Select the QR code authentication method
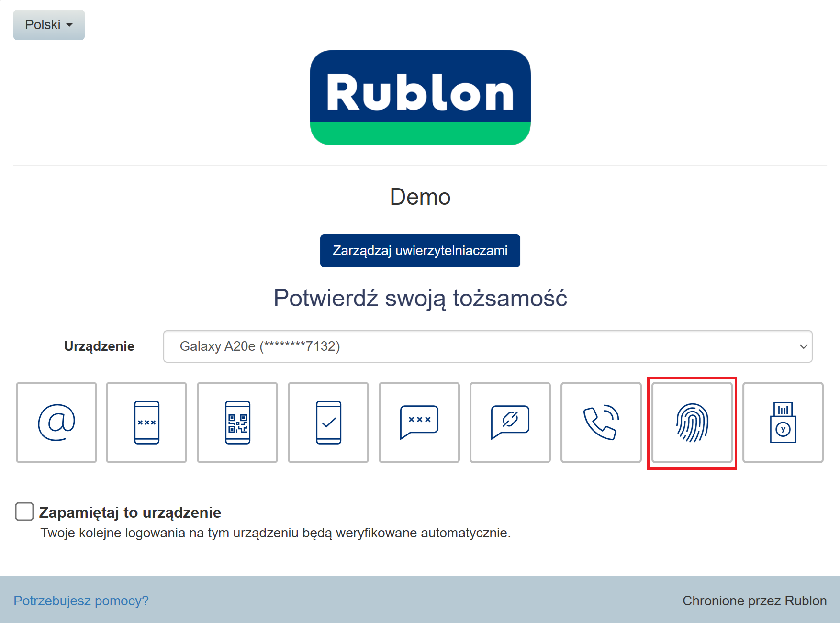This screenshot has width=840, height=623. [237, 422]
